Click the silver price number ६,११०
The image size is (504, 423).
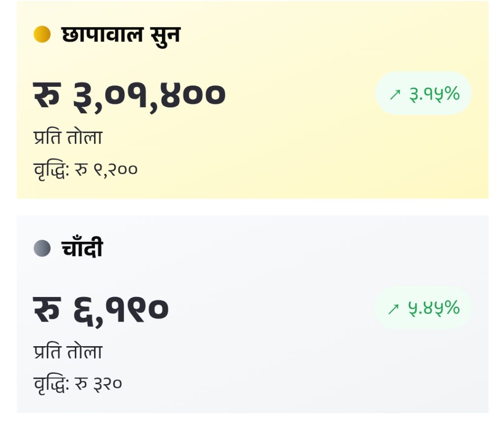coord(121,309)
